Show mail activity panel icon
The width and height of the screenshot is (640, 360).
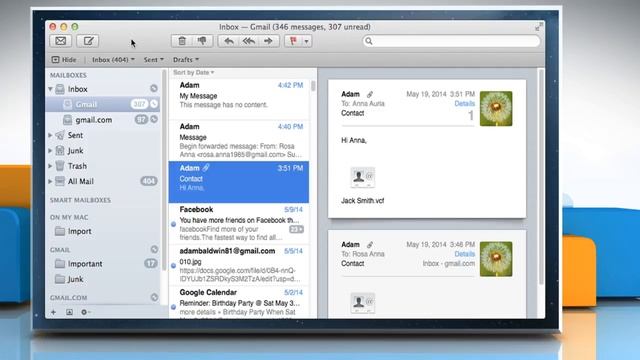[x=69, y=312]
